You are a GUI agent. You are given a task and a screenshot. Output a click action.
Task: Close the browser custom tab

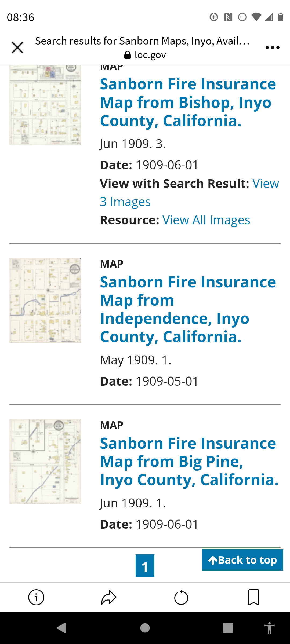click(17, 47)
